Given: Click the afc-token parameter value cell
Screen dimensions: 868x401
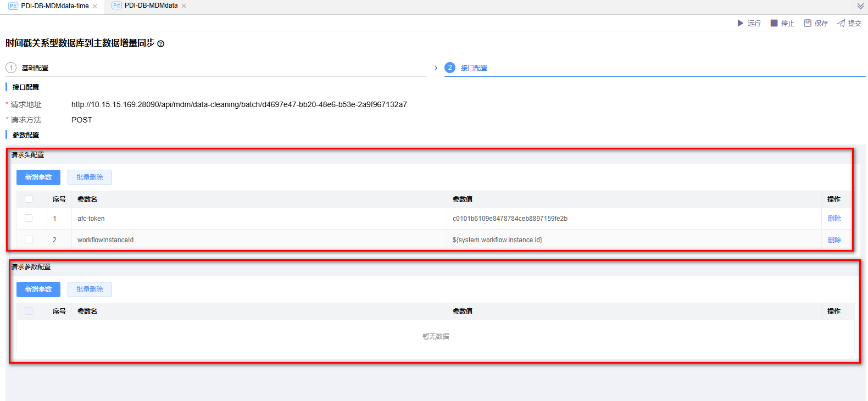Looking at the screenshot, I should (510, 219).
